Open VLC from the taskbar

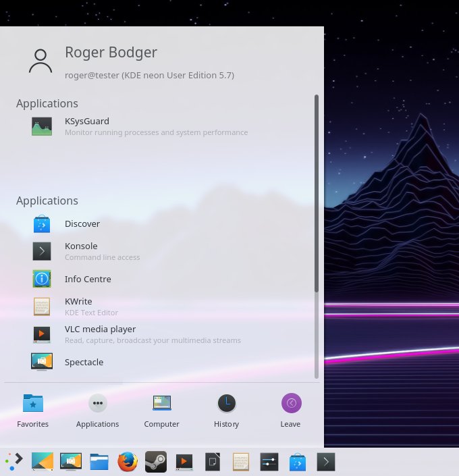click(184, 462)
